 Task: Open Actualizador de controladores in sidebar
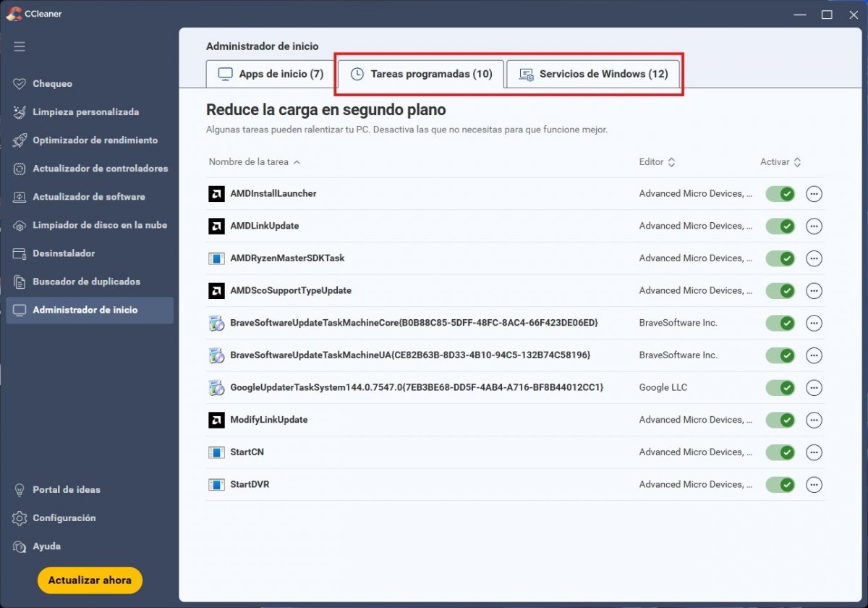pyautogui.click(x=100, y=169)
